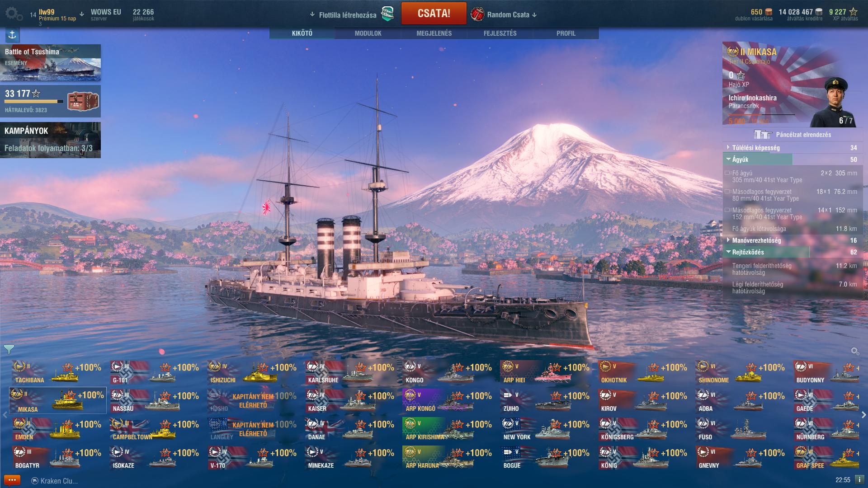Open the ship carousel filter funnel

point(9,349)
